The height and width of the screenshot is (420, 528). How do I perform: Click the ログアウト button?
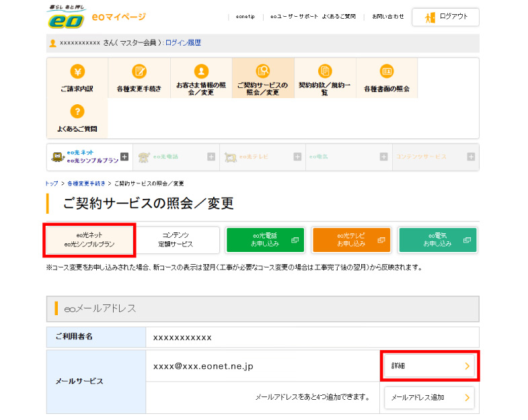(x=445, y=17)
